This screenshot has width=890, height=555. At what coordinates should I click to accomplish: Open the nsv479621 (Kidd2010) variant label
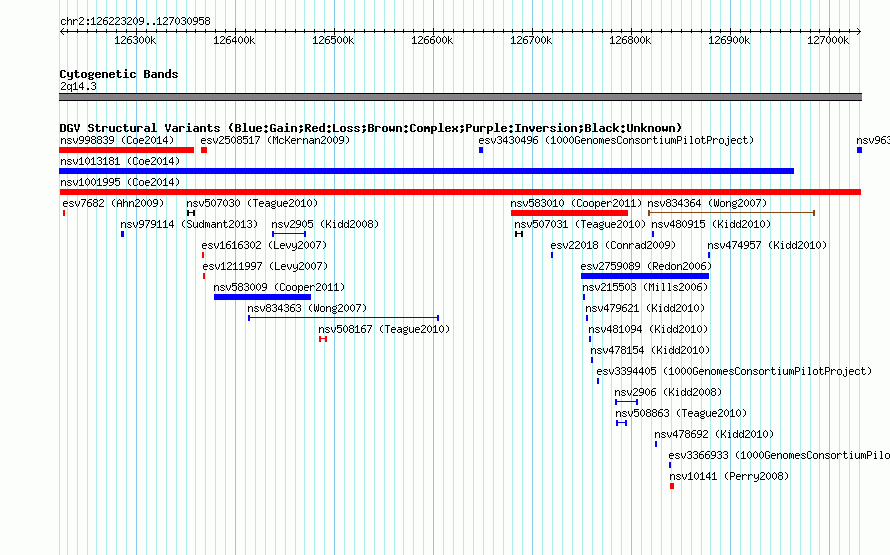point(645,308)
